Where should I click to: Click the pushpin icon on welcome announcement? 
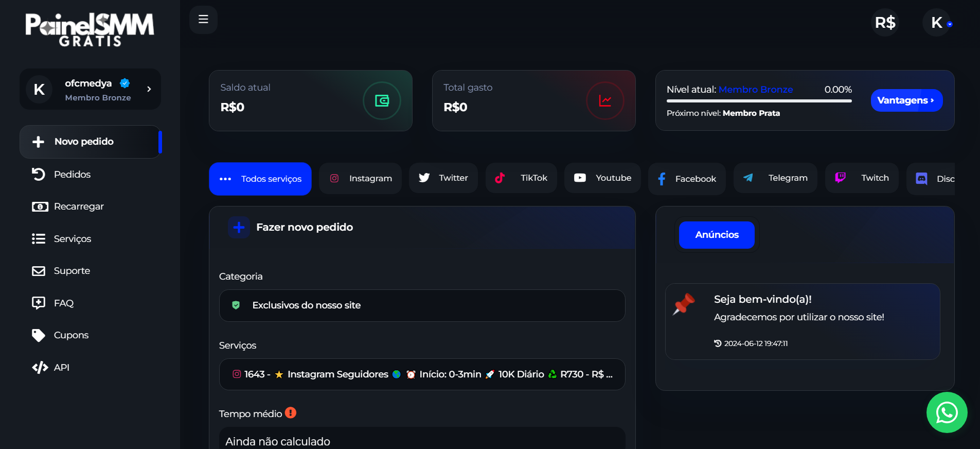point(684,304)
